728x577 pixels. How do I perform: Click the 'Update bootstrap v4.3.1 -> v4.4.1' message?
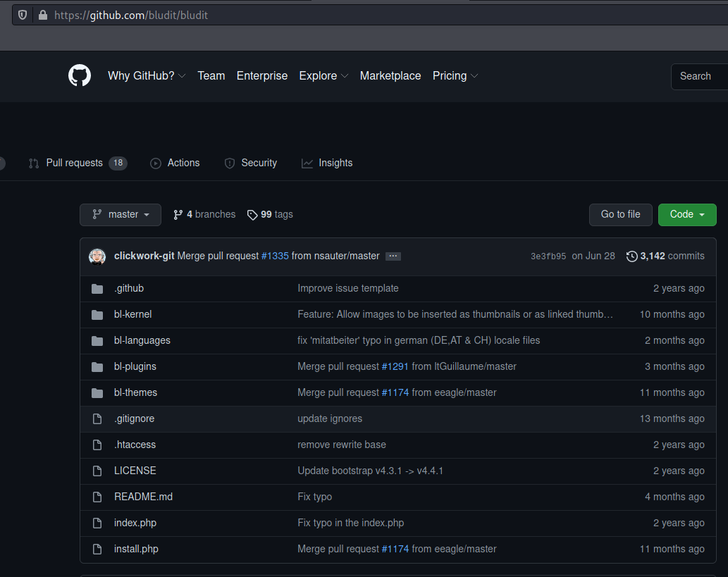pos(370,470)
